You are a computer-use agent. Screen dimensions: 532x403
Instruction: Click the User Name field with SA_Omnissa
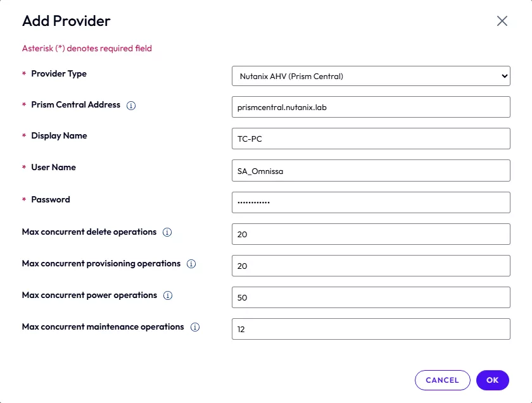click(x=370, y=170)
